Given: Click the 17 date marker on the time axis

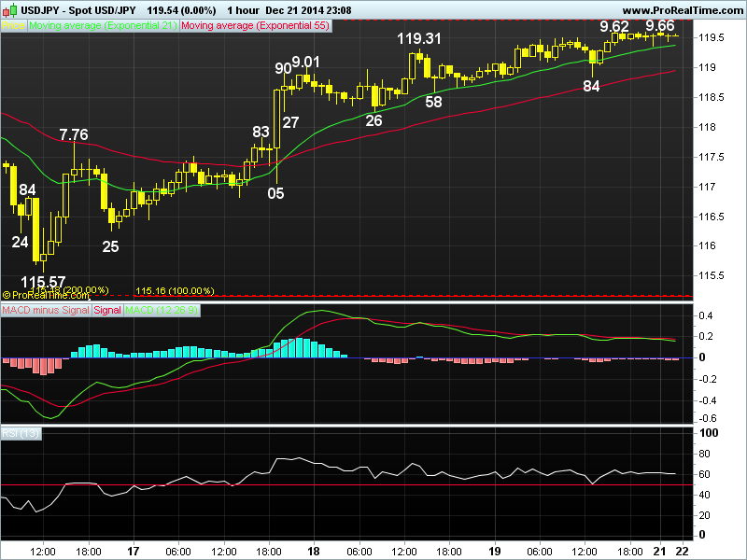Looking at the screenshot, I should click(134, 552).
